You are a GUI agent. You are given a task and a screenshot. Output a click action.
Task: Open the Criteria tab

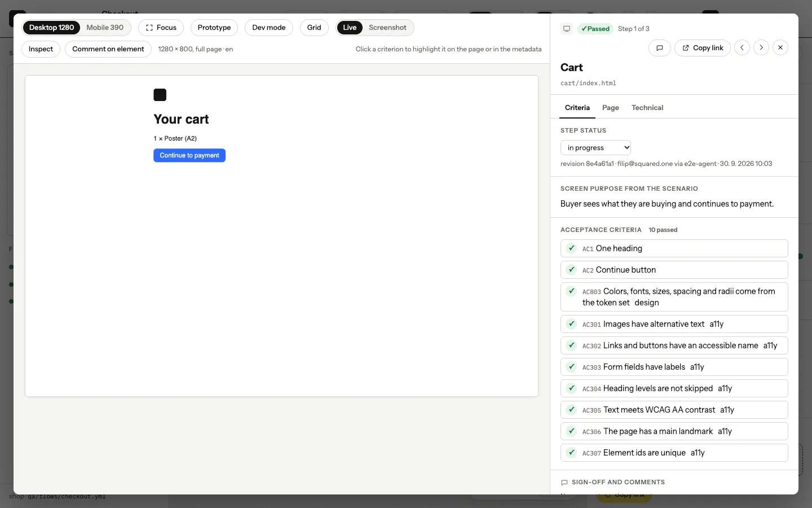pyautogui.click(x=577, y=108)
